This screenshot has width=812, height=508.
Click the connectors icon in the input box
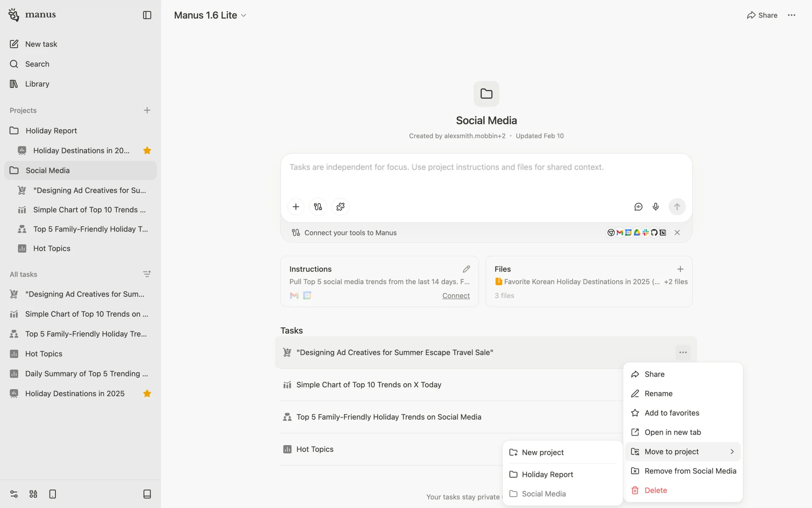tap(318, 207)
